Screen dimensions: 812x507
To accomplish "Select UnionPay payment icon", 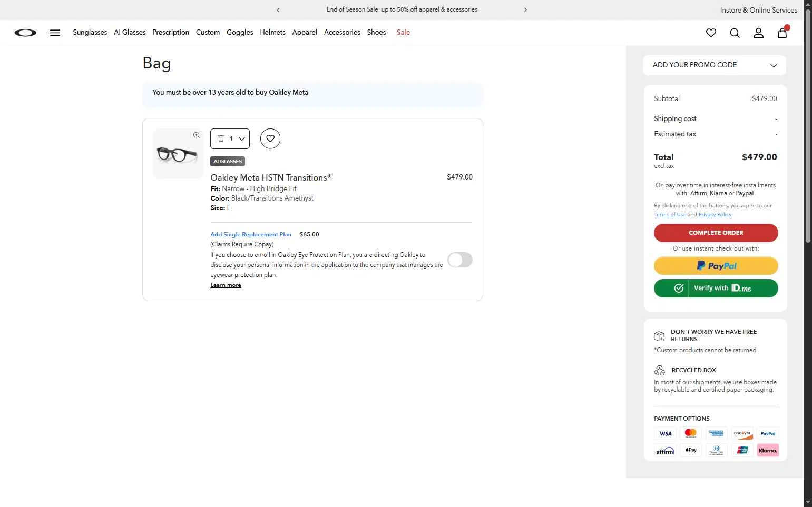I will pyautogui.click(x=742, y=451).
